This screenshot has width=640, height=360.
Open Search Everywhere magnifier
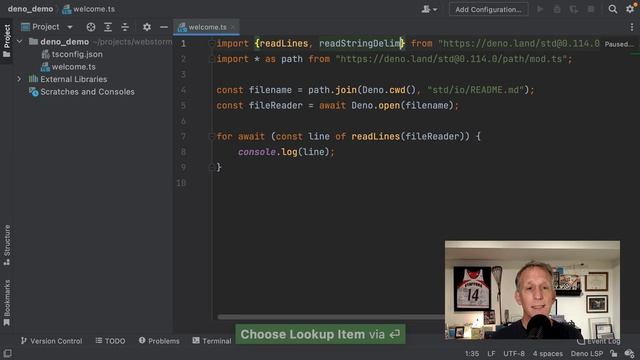pos(613,9)
